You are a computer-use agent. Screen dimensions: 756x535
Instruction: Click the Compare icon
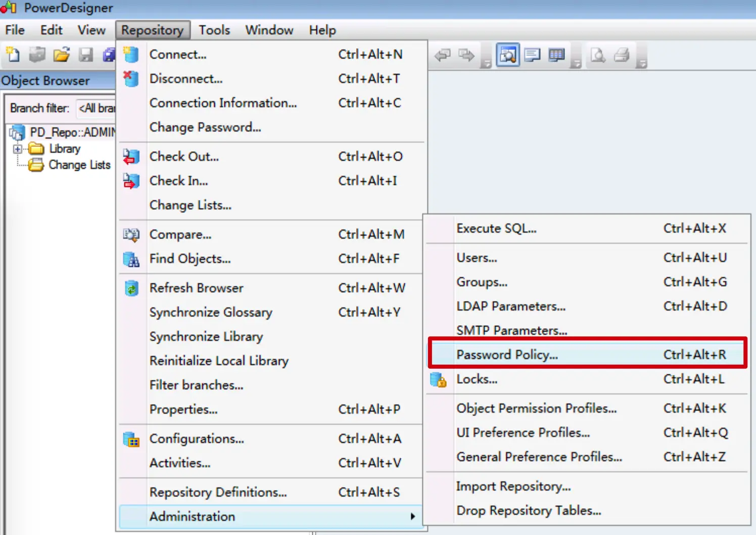pyautogui.click(x=131, y=234)
